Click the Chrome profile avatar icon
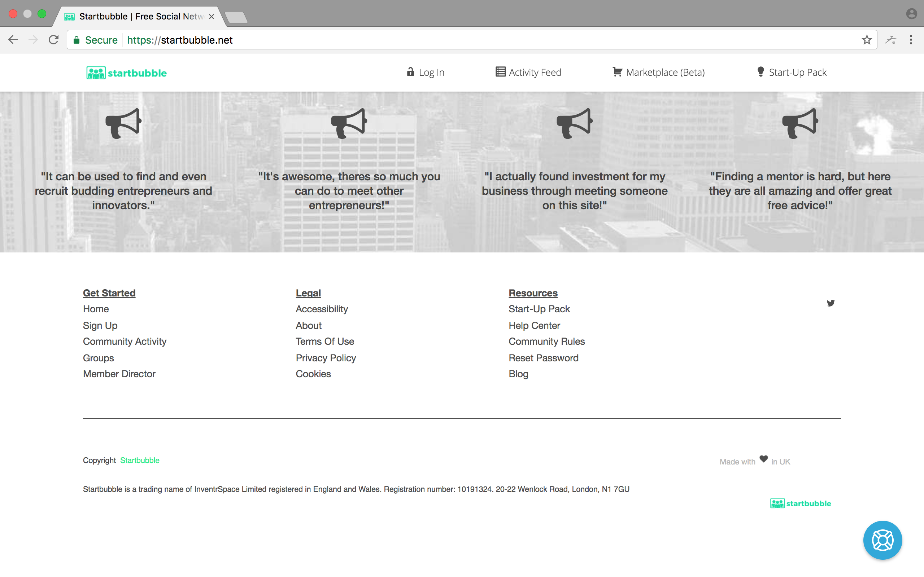 (911, 14)
